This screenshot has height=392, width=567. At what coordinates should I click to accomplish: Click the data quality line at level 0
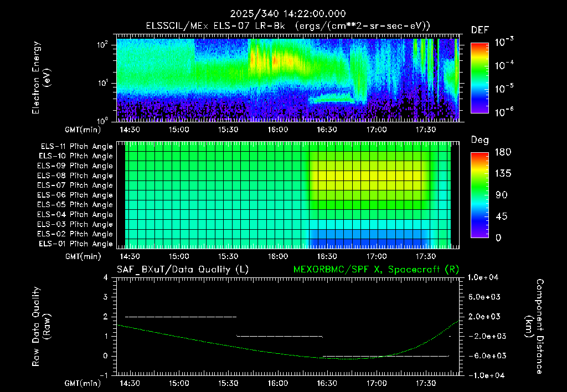click(385, 356)
